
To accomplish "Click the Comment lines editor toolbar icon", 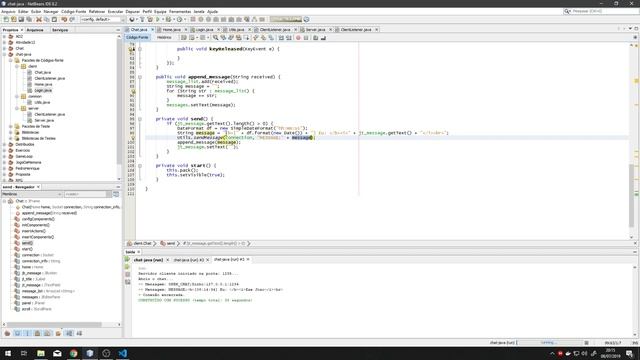I will [316, 38].
